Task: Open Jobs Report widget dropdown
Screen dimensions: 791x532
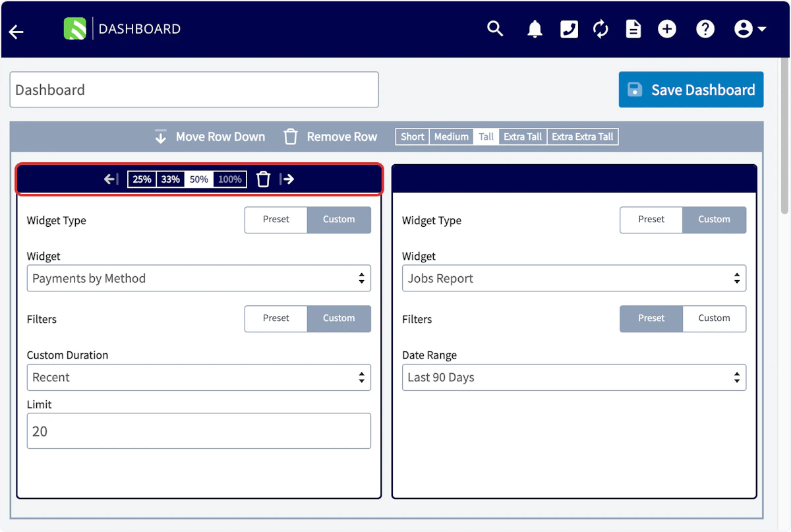Action: pyautogui.click(x=574, y=278)
